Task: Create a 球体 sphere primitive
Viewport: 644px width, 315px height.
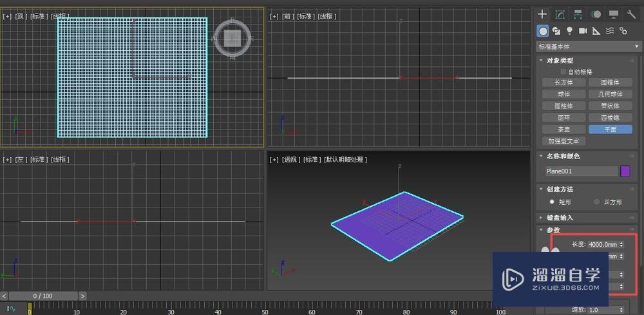Action: (x=564, y=94)
